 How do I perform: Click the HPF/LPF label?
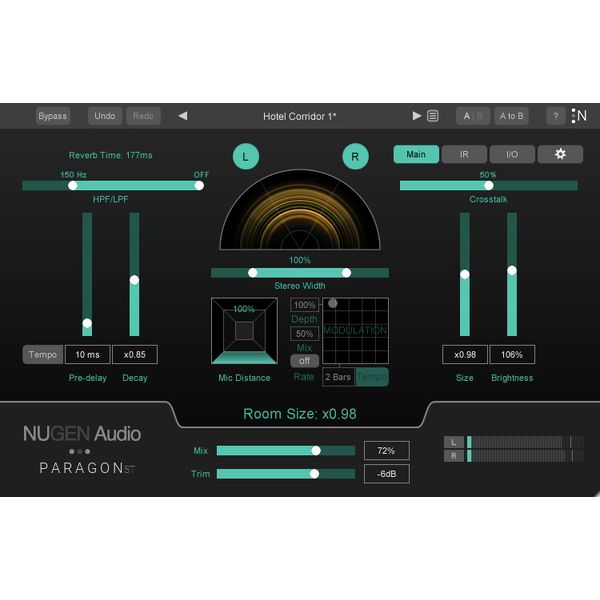pos(110,199)
